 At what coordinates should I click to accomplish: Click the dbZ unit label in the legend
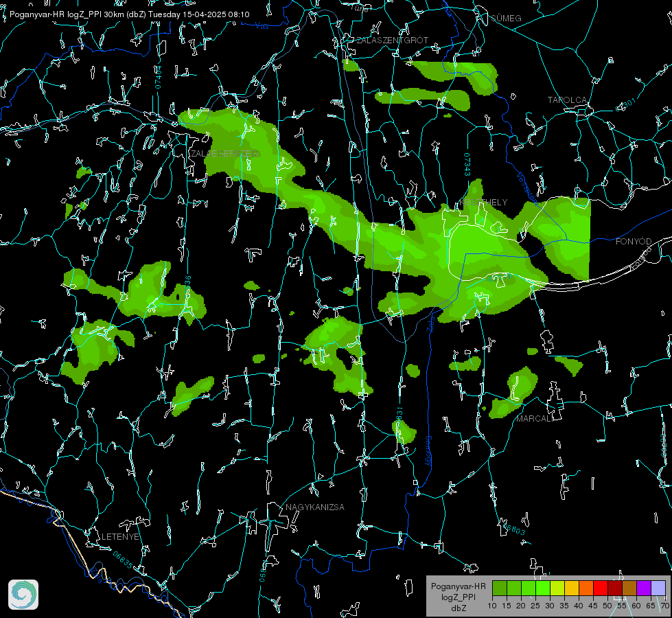tap(458, 608)
